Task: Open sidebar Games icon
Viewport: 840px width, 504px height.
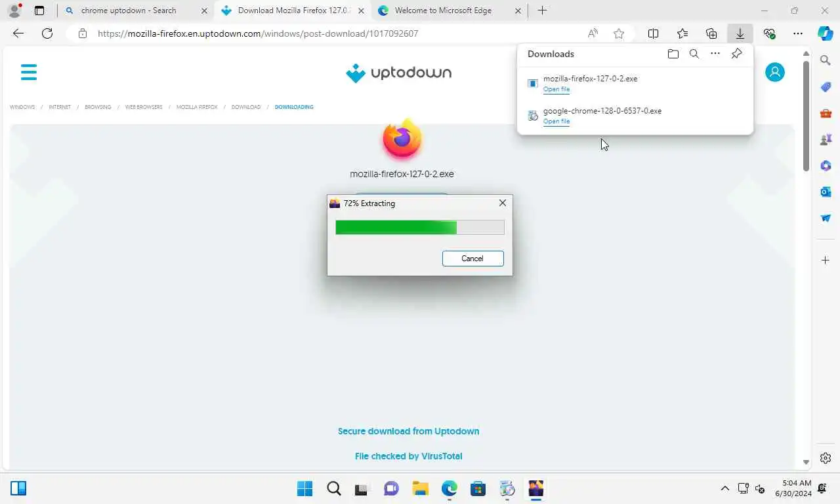Action: click(x=826, y=139)
